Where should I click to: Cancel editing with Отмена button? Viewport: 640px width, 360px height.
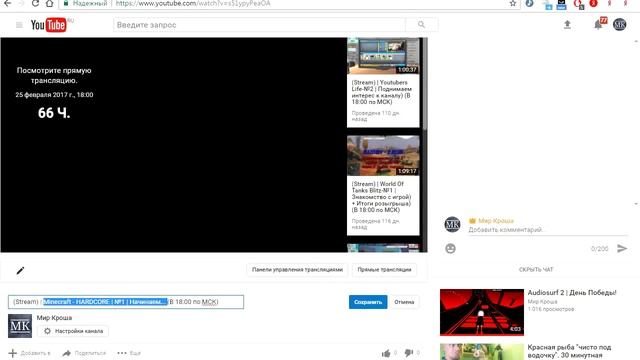pos(404,302)
